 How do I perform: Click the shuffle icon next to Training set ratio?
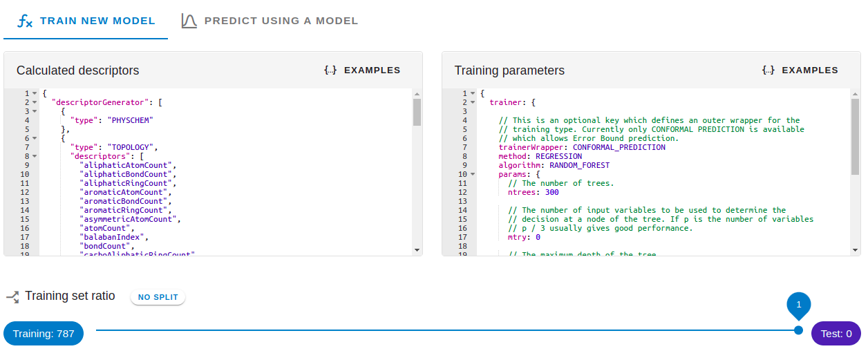[12, 297]
